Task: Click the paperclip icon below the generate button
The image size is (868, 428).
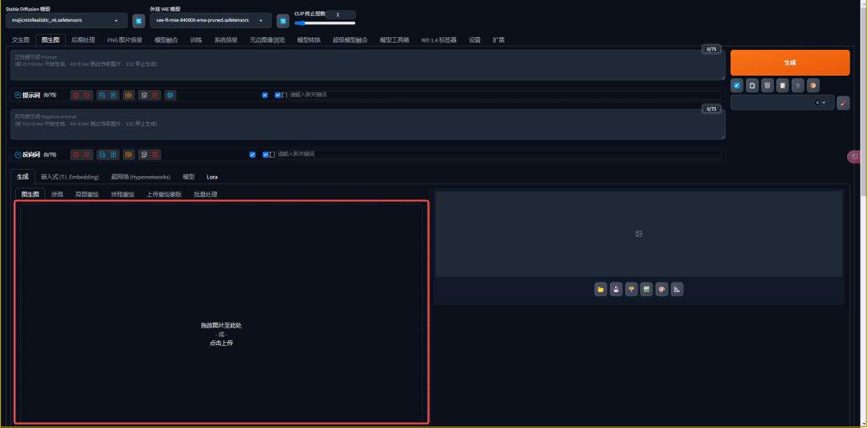Action: [798, 85]
